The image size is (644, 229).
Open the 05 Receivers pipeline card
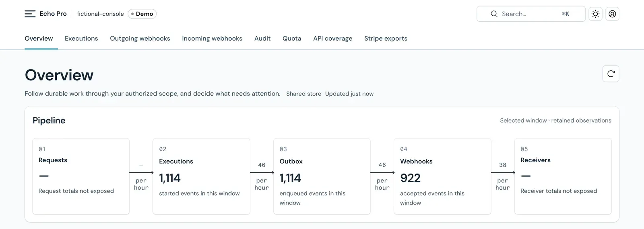point(563,176)
